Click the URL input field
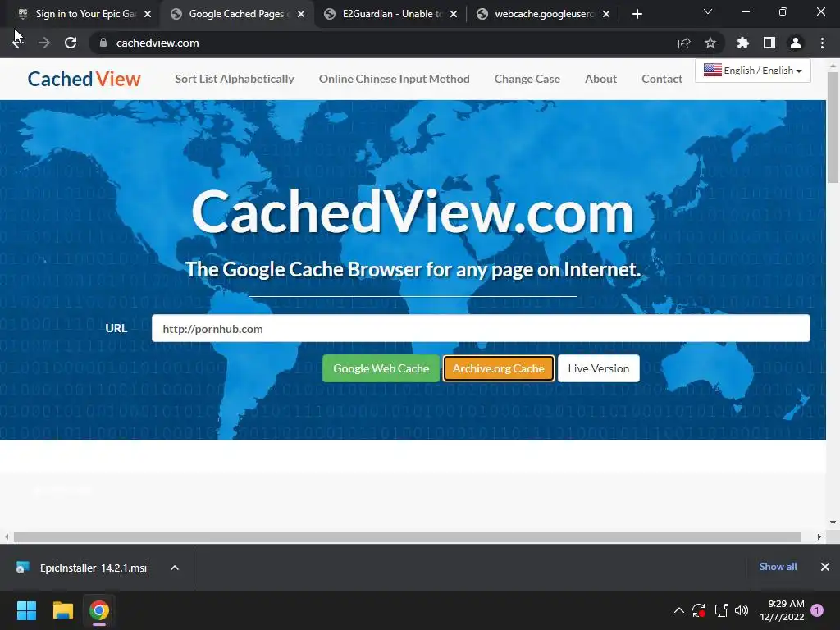This screenshot has height=630, width=840. [x=481, y=328]
